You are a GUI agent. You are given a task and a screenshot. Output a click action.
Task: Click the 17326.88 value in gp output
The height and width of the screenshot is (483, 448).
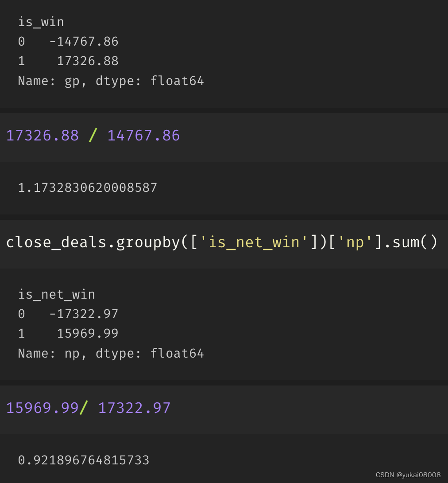tap(88, 61)
